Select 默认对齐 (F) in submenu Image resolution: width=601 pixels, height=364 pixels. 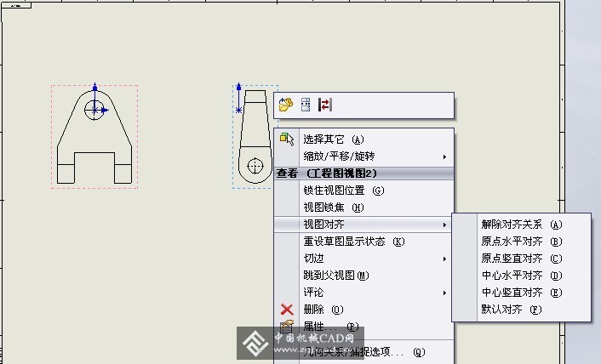(521, 310)
